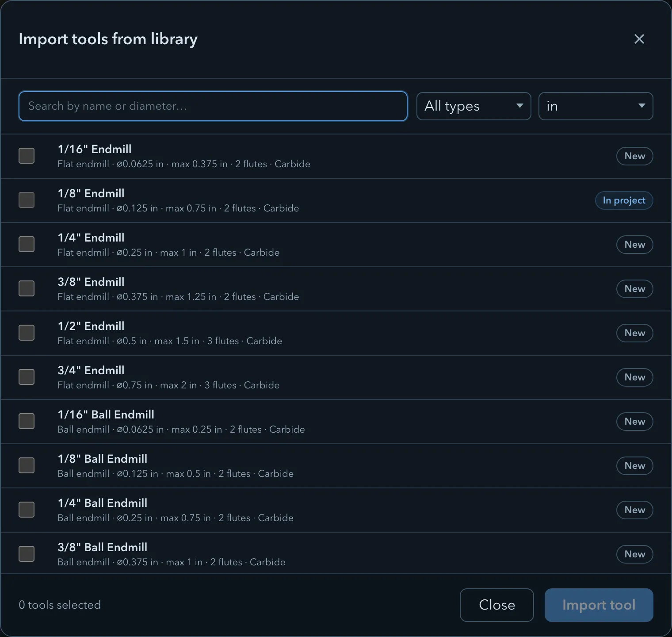
Task: Tick the 3/4" Endmill checkbox
Action: click(27, 377)
